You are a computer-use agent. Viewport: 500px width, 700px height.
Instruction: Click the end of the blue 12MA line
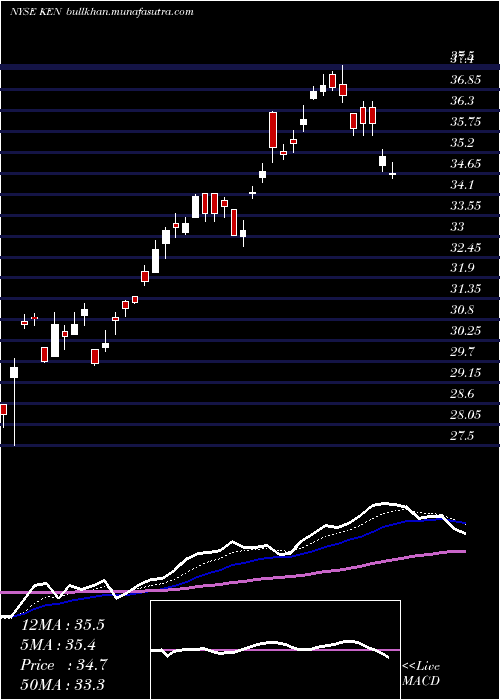(x=464, y=524)
